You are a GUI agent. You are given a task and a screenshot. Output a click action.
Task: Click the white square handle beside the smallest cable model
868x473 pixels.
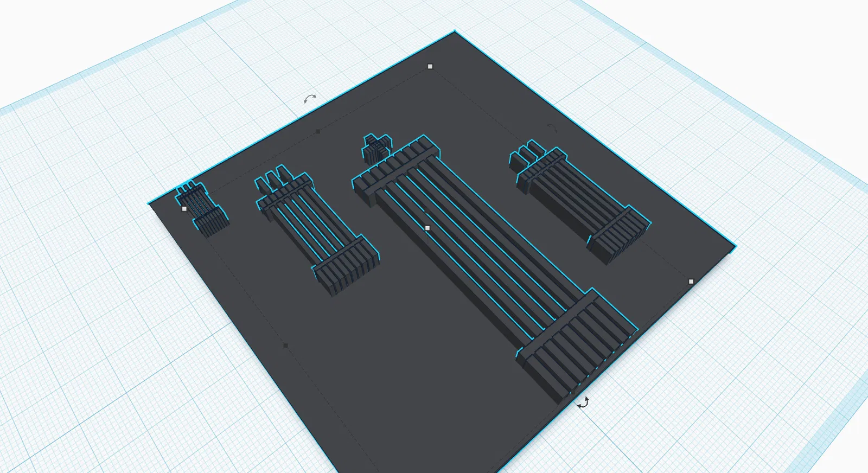point(184,209)
